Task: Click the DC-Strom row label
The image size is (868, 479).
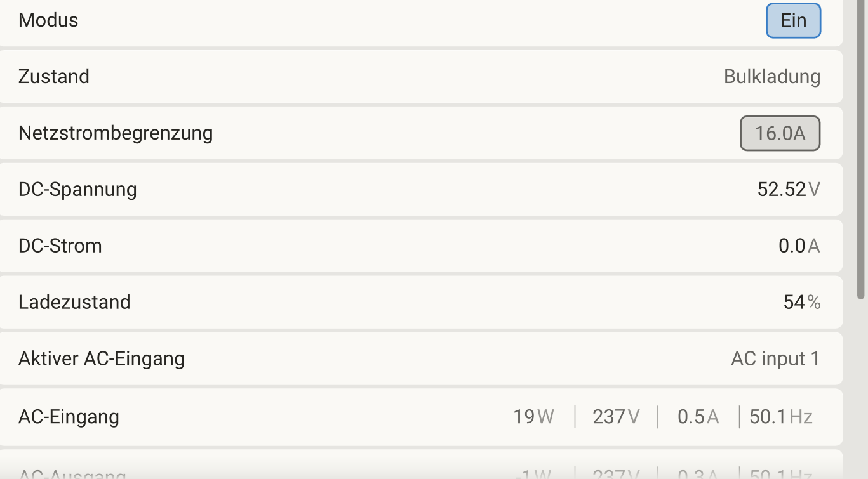Action: point(60,246)
